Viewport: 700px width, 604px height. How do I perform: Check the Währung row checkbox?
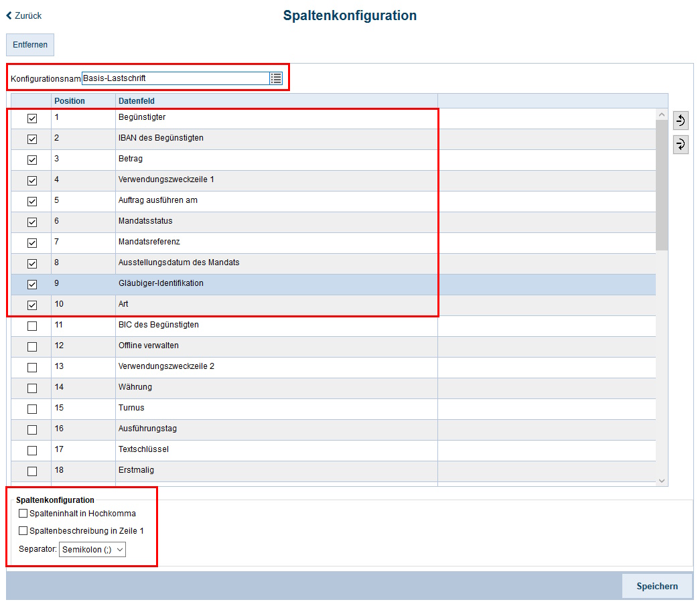pyautogui.click(x=32, y=388)
